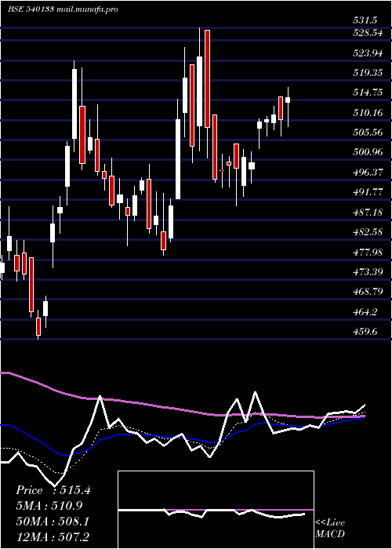392x549 pixels.
Task: Click the BSE 540133 mail.munafa.pro title text
Action: 63,9
